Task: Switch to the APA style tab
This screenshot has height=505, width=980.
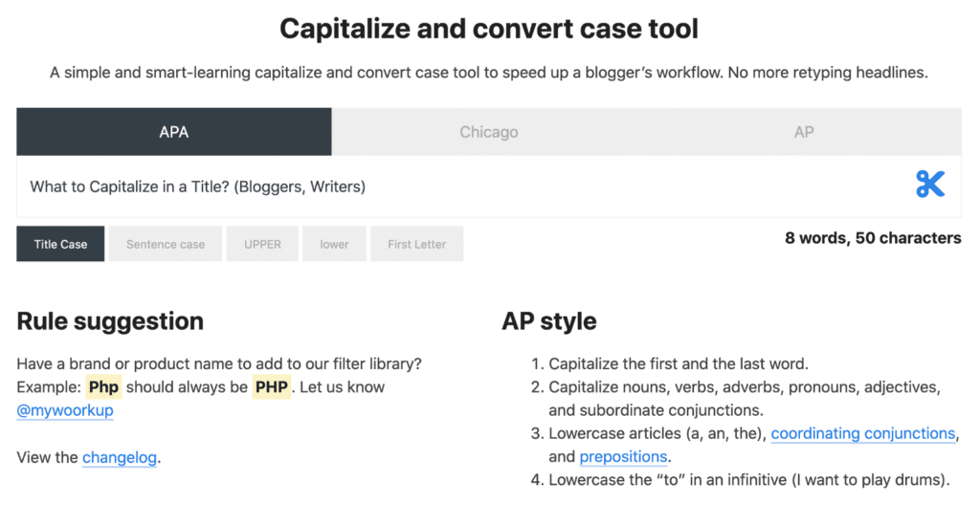Action: (174, 132)
